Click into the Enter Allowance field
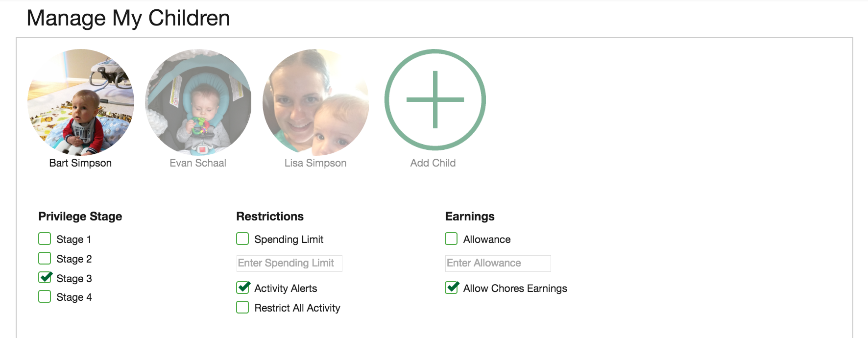Screen dimensions: 868x338 click(x=498, y=263)
